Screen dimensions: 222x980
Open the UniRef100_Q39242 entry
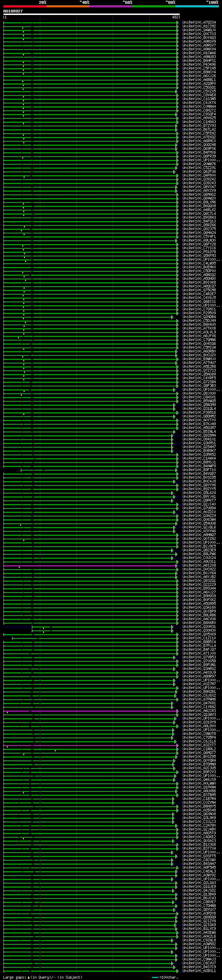pyautogui.click(x=199, y=179)
